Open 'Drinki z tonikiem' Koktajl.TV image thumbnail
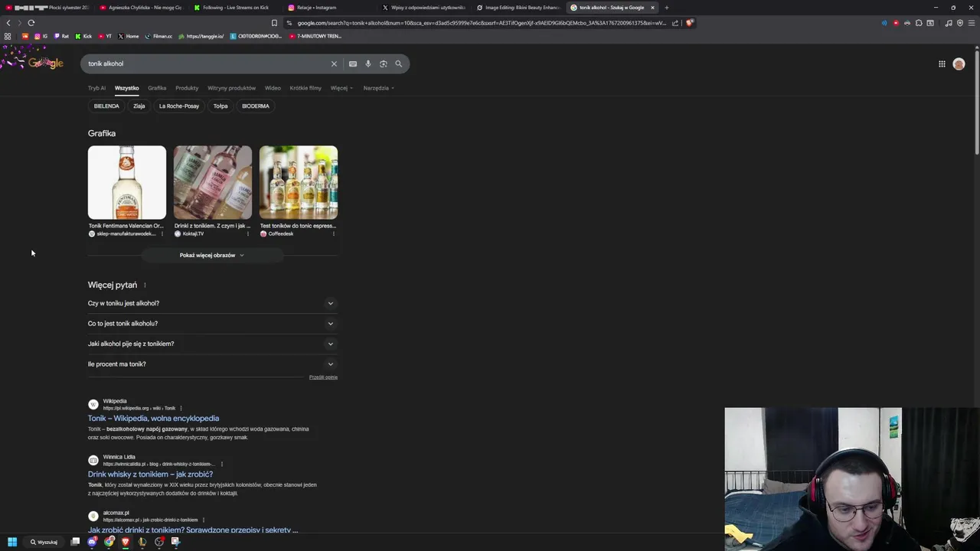This screenshot has height=551, width=980. 212,183
